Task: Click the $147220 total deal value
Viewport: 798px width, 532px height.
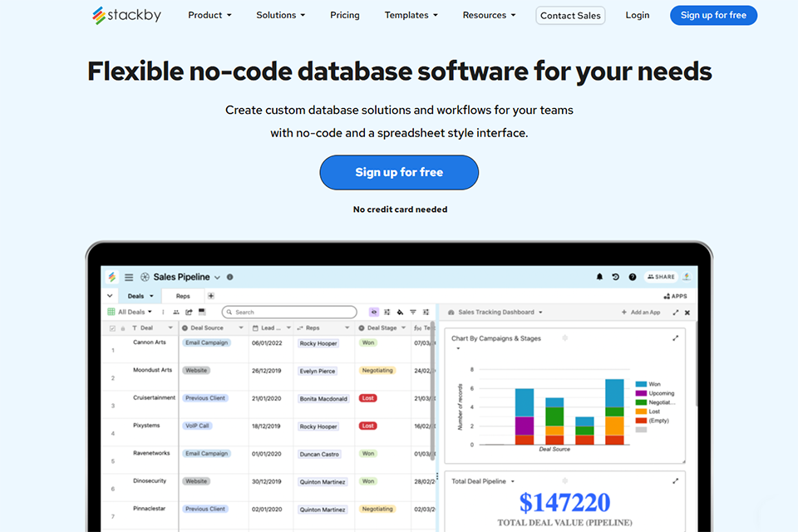Action: (x=564, y=503)
